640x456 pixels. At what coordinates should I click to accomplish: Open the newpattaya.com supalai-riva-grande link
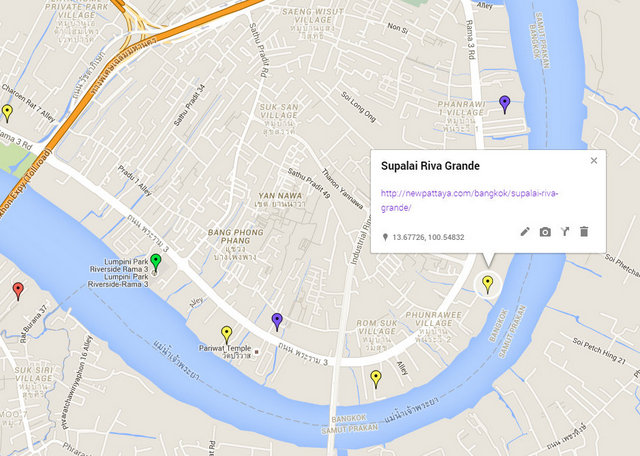[x=469, y=200]
